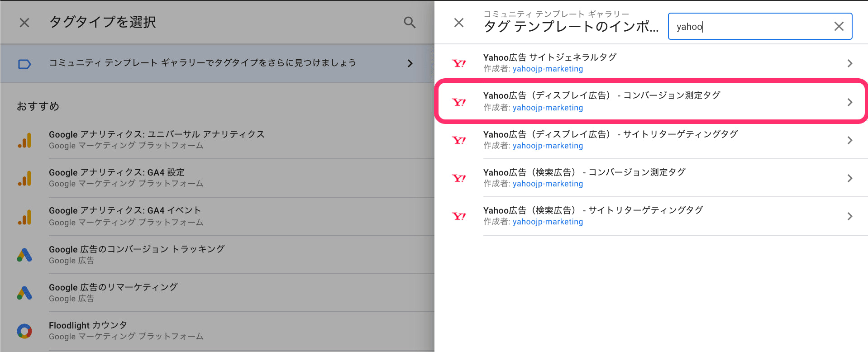Open Yahoo広告（検索広告）- コンバージョン測定タグ

(x=651, y=178)
